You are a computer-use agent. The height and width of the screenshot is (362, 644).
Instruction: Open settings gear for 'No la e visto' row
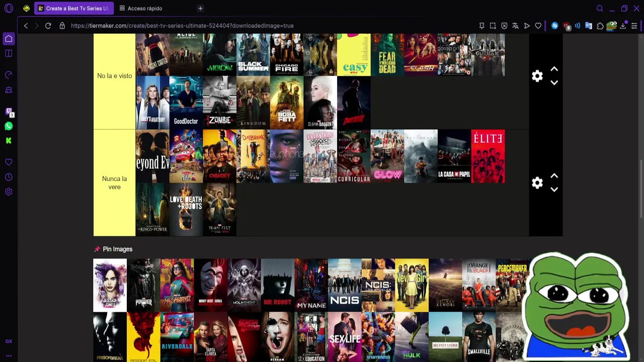[x=537, y=76]
